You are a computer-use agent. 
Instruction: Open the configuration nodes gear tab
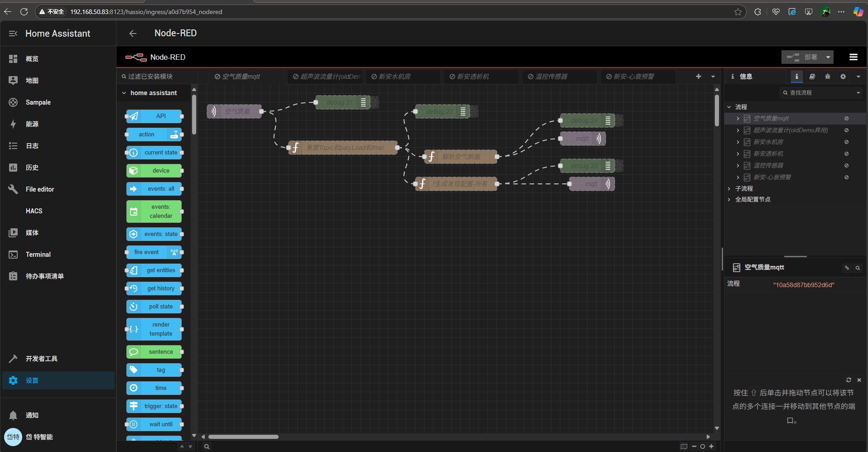coord(843,77)
